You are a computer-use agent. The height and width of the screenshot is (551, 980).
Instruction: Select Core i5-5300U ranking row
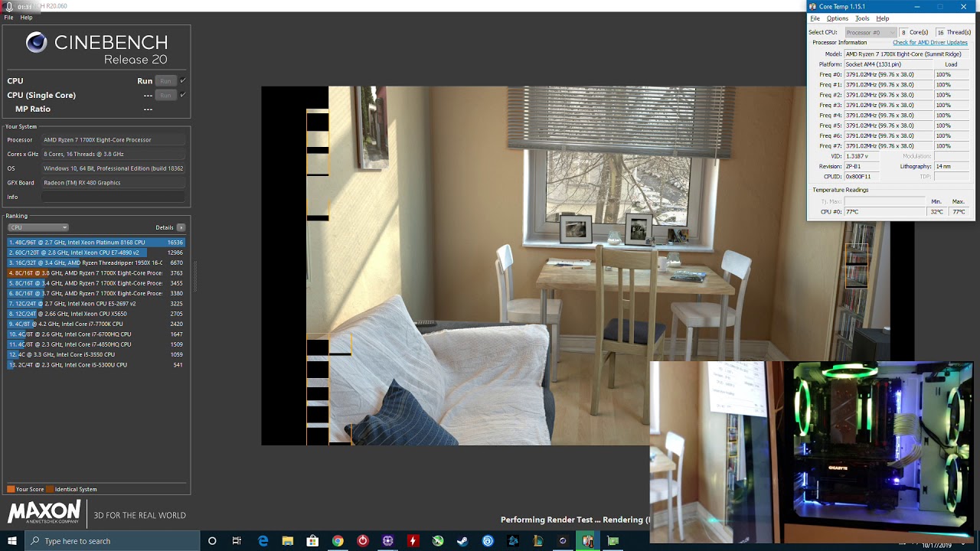96,365
